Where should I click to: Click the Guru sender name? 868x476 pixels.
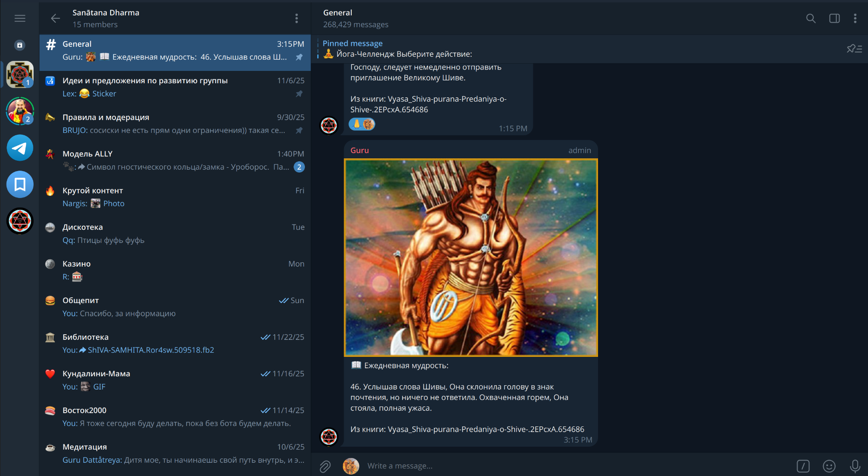tap(359, 150)
